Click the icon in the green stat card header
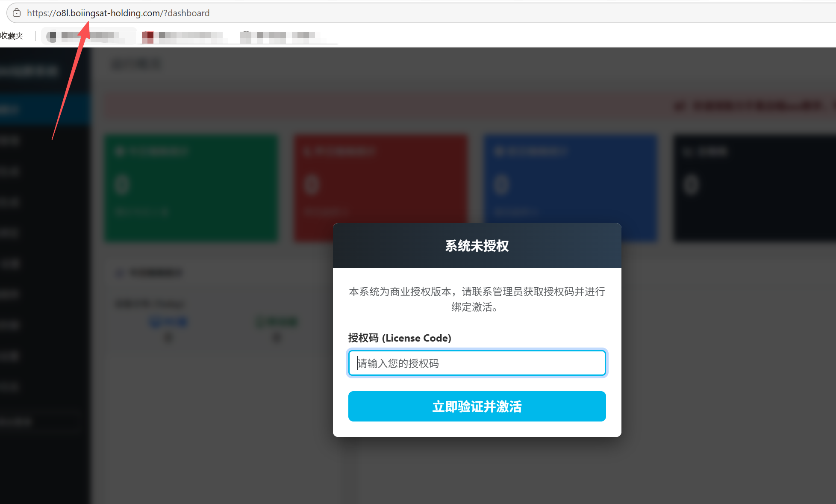Screen dimensions: 836x504 click(120, 151)
